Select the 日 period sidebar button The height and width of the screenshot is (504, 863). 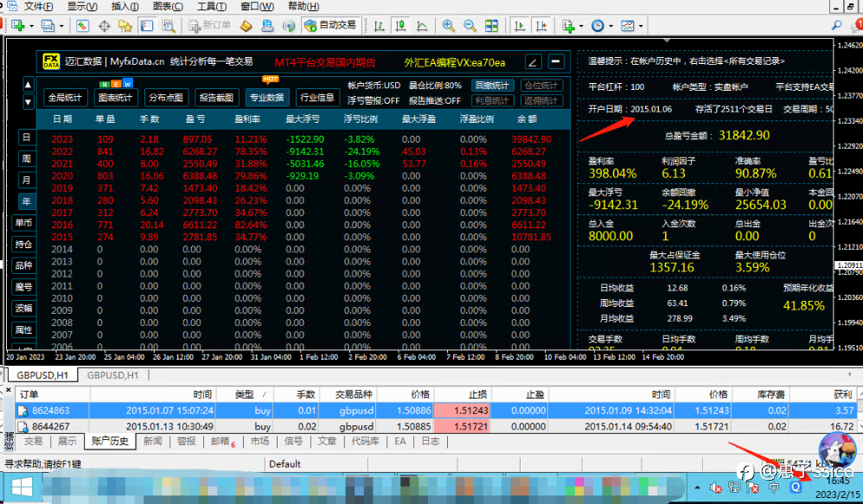click(x=26, y=137)
